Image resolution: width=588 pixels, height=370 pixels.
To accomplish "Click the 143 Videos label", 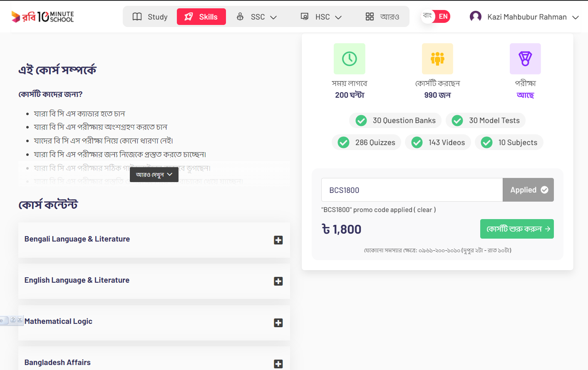I will pyautogui.click(x=447, y=143).
